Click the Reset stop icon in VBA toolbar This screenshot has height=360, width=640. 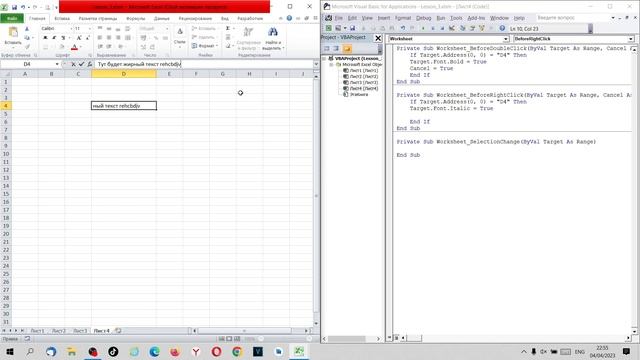click(442, 28)
